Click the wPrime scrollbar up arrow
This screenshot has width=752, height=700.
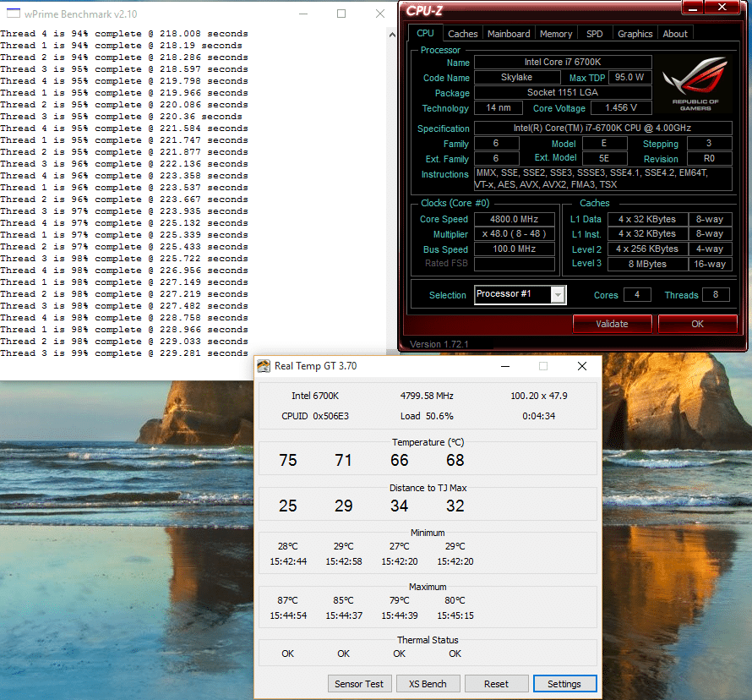(392, 35)
